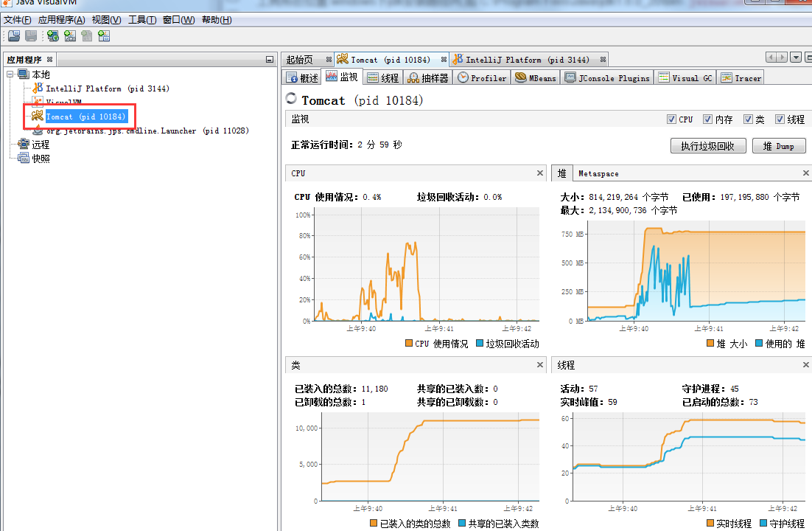Collapse the 本地 local tree node
The height and width of the screenshot is (531, 812).
[10, 74]
